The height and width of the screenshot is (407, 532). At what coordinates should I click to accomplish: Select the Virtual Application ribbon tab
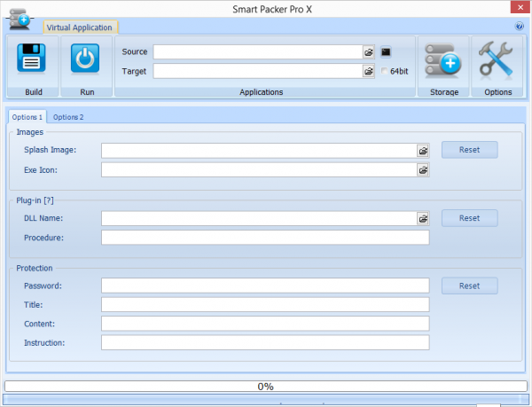pyautogui.click(x=80, y=27)
